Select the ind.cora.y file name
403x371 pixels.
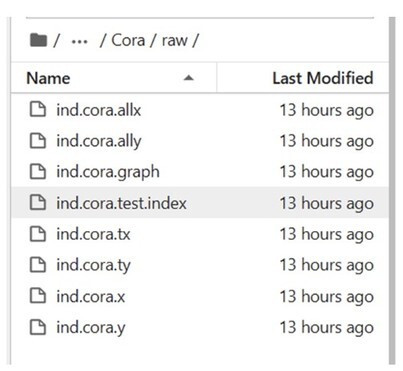pos(91,327)
